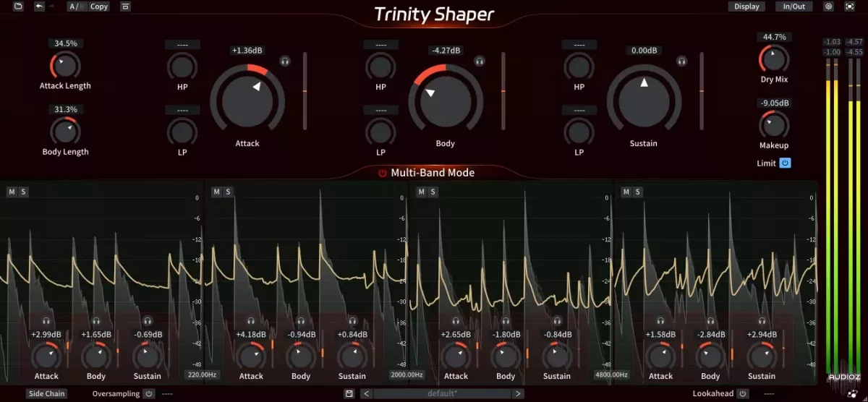Click the main Body large knob
Viewport: 868px width, 402px height.
(445, 100)
